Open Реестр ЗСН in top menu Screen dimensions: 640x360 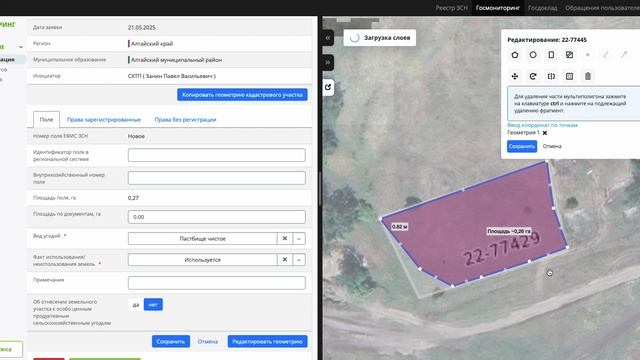tap(451, 8)
